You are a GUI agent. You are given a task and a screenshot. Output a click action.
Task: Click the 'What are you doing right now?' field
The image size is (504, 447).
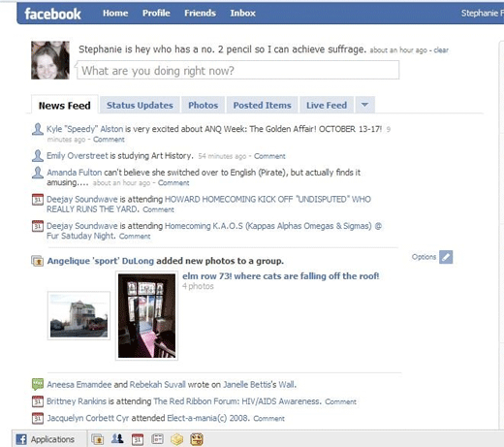(x=237, y=70)
